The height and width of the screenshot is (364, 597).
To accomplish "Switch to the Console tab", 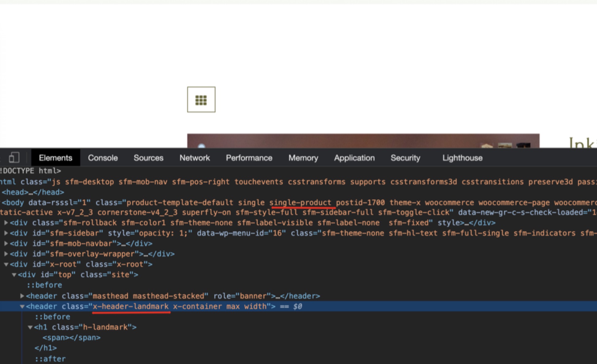I will coord(103,158).
